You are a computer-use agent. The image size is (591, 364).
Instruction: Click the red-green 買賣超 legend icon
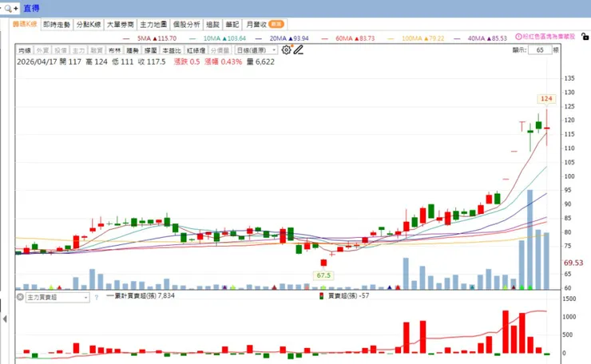tap(322, 296)
